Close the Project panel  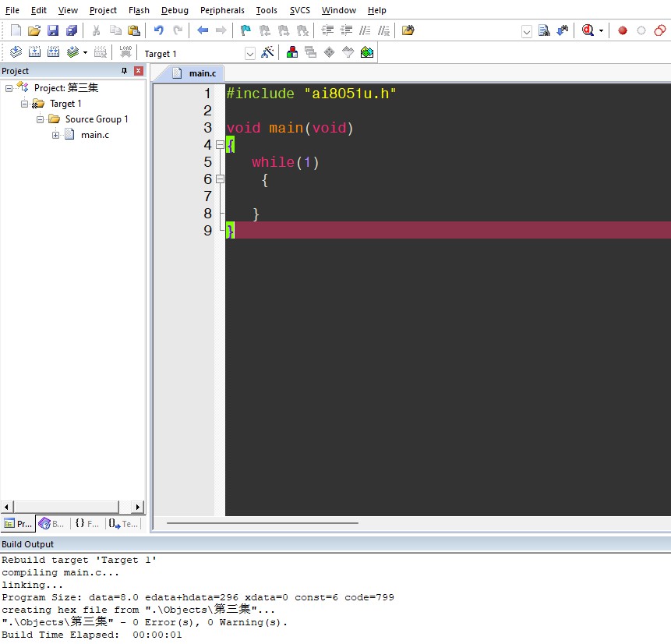(139, 71)
